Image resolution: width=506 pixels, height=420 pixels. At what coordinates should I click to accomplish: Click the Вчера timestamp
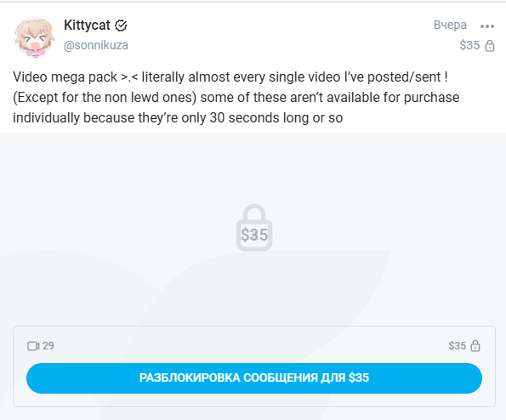pos(450,25)
